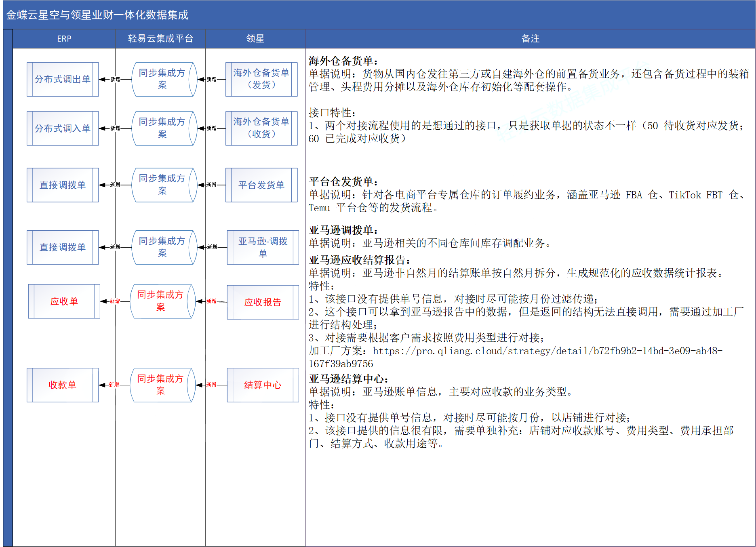Click the 海外仓备货单（收货） shape
Viewport: 756px width, 547px height.
coord(261,128)
